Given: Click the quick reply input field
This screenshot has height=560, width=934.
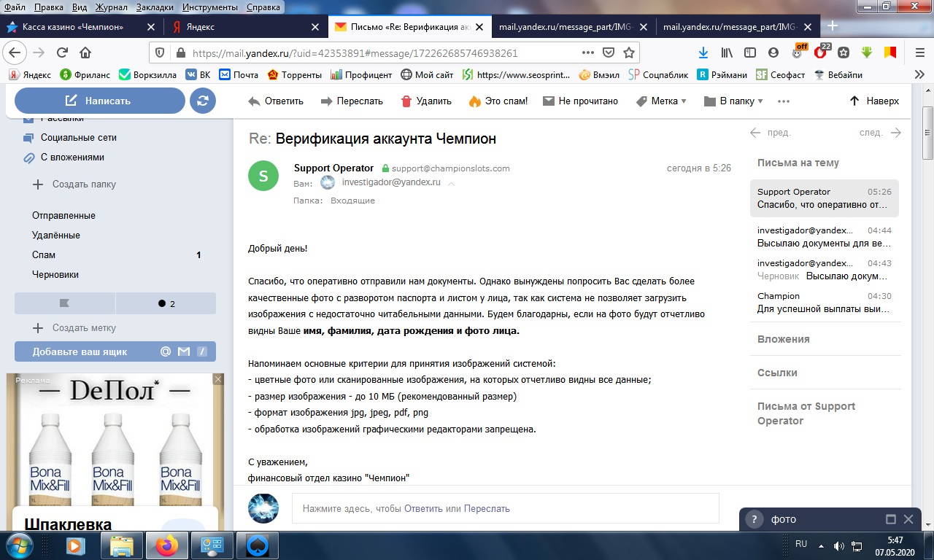Looking at the screenshot, I should click(505, 508).
